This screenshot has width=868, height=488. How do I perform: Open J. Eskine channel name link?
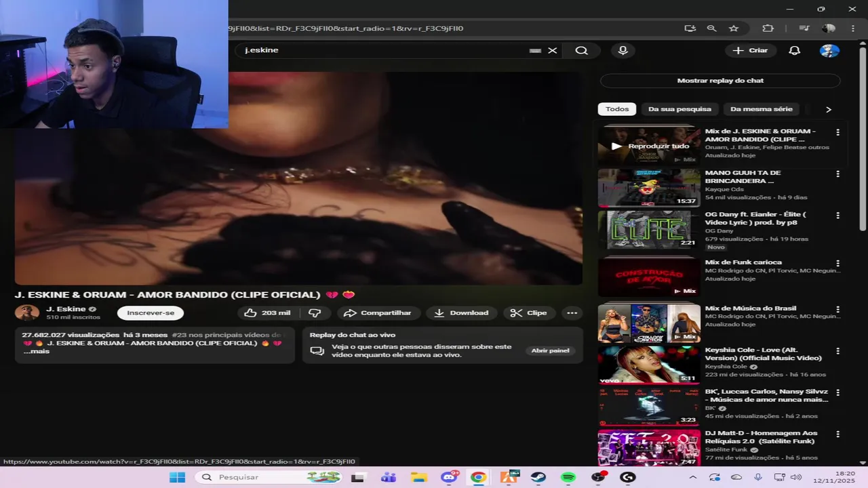pyautogui.click(x=66, y=309)
